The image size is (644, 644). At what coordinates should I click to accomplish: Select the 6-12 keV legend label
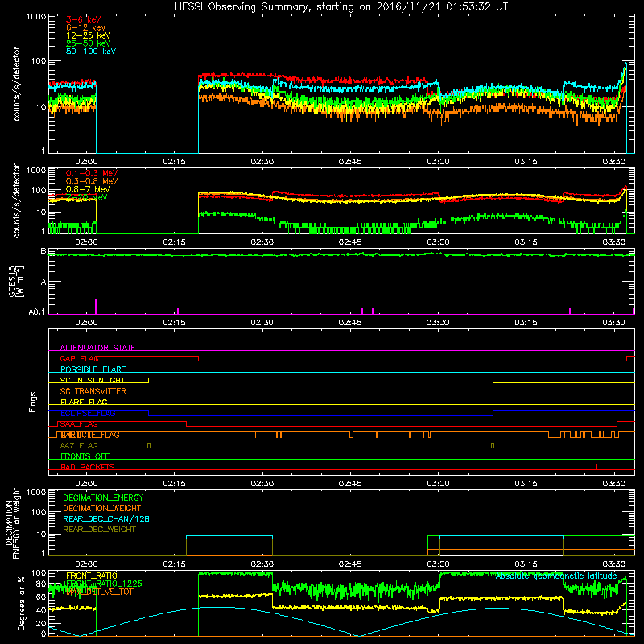tap(86, 27)
